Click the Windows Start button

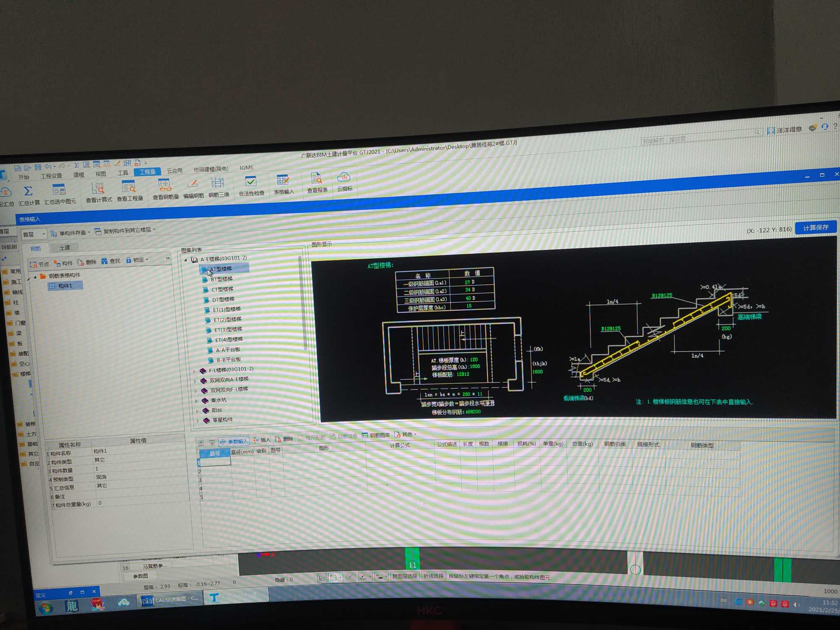coord(46,608)
